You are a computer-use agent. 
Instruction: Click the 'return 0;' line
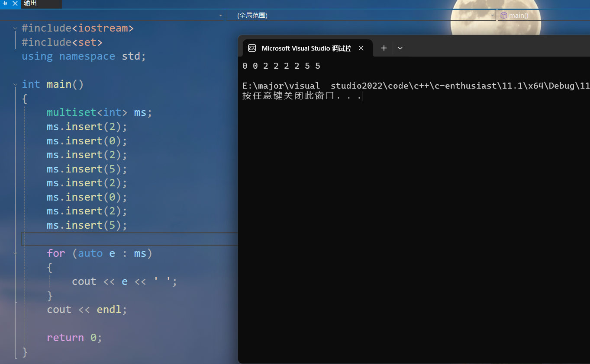click(x=74, y=338)
